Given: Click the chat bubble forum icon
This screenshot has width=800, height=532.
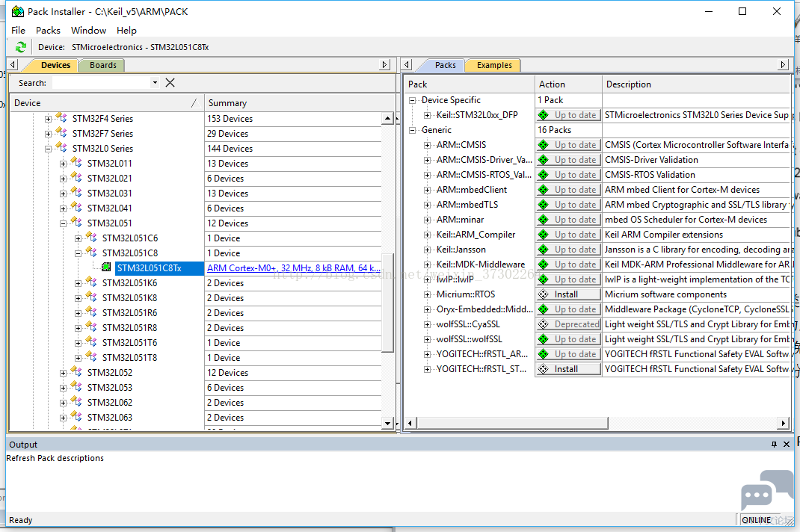Looking at the screenshot, I should 767,489.
